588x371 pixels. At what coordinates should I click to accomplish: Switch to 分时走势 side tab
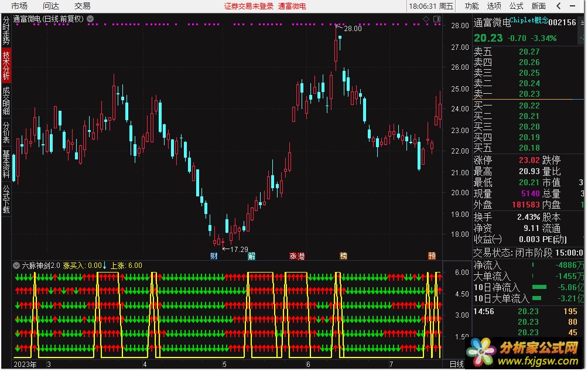coord(6,30)
